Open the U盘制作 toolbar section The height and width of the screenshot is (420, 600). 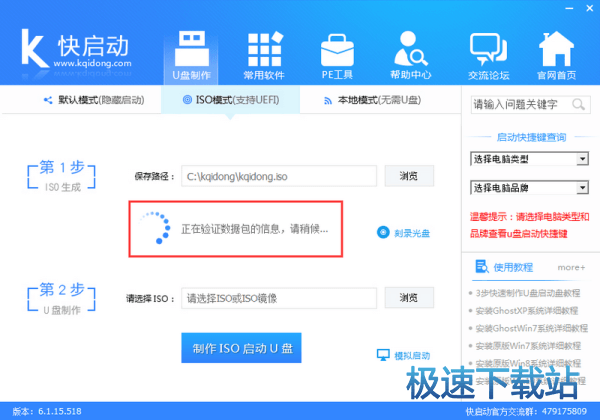coord(191,56)
